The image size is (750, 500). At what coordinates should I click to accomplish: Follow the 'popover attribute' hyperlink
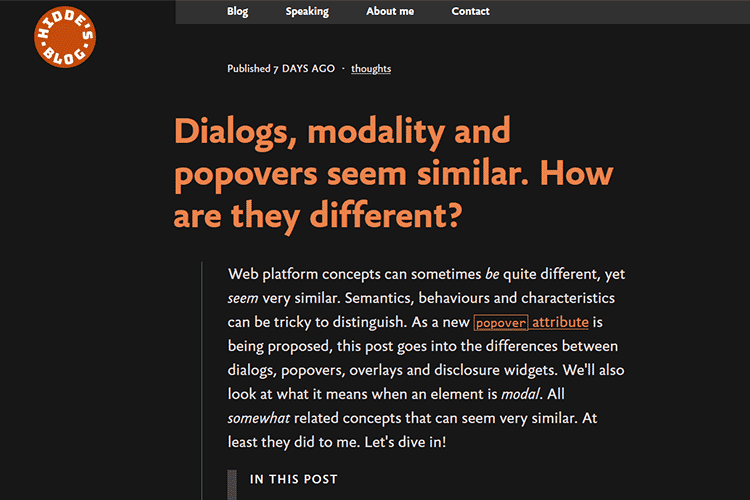click(x=560, y=322)
